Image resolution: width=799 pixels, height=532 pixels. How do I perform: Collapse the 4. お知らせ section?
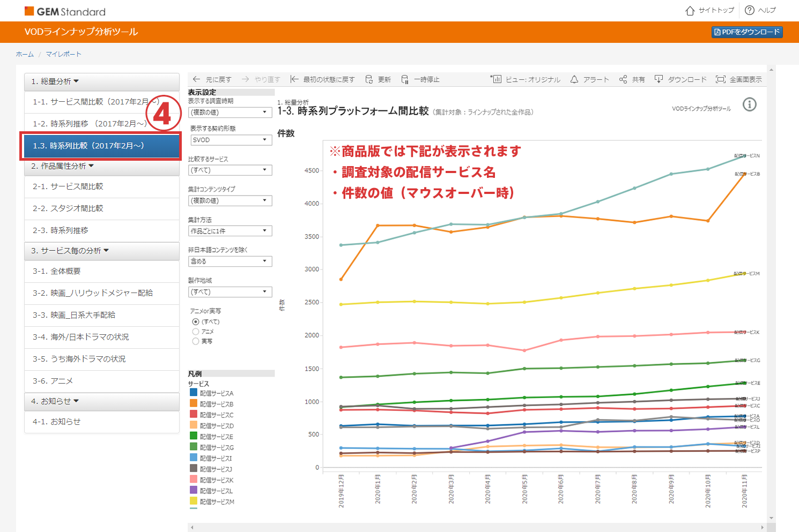pyautogui.click(x=102, y=401)
